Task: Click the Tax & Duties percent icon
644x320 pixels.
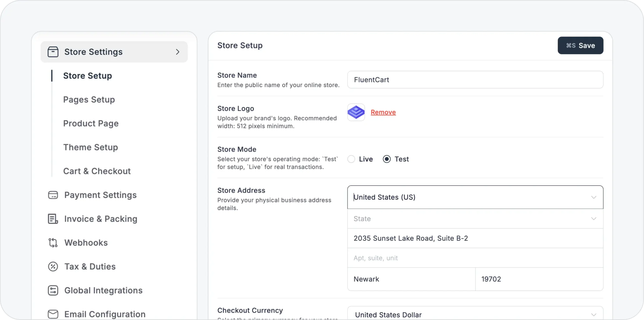Action: (x=53, y=267)
